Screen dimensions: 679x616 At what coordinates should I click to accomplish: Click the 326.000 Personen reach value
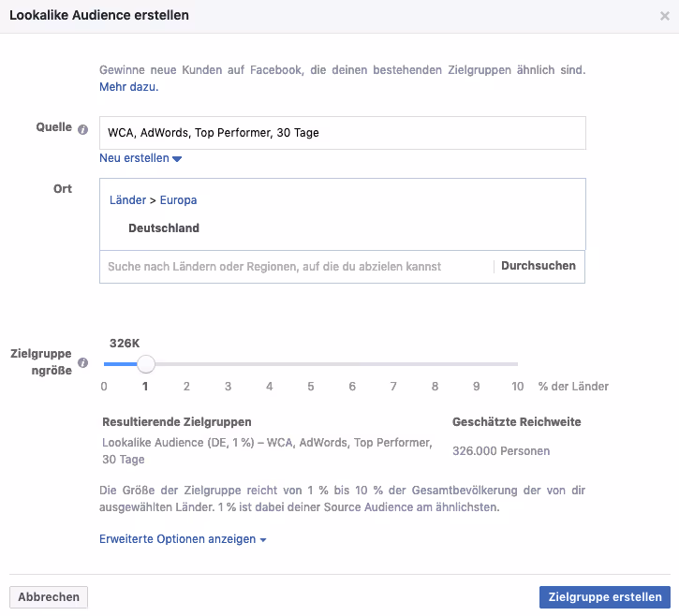(501, 451)
